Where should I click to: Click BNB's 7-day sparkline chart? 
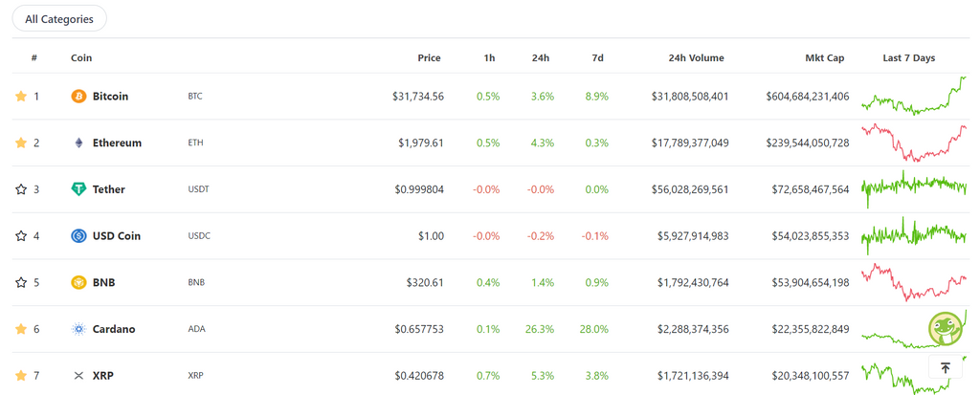[914, 282]
